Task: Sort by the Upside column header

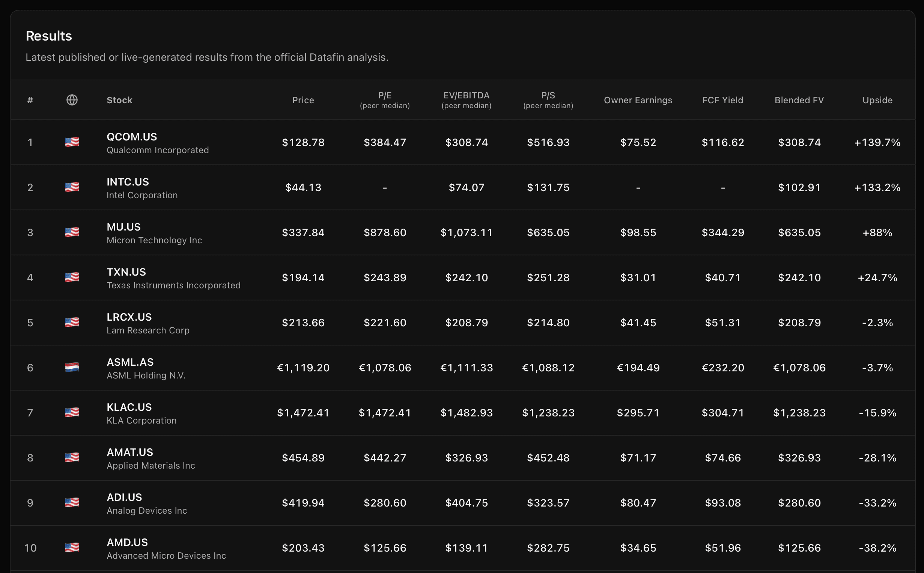Action: [x=877, y=100]
